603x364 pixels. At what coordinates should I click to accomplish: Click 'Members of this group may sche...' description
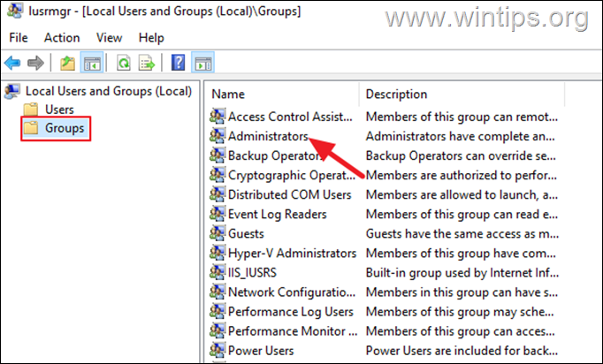[x=460, y=312]
